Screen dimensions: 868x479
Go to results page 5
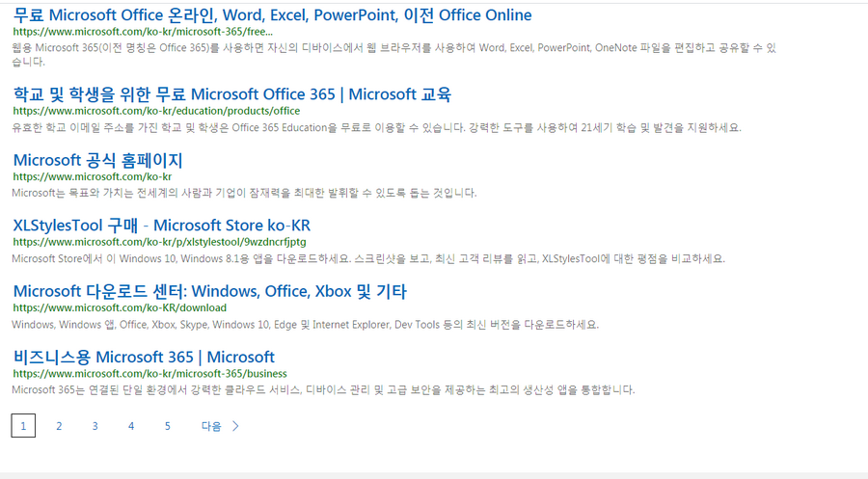(x=167, y=426)
